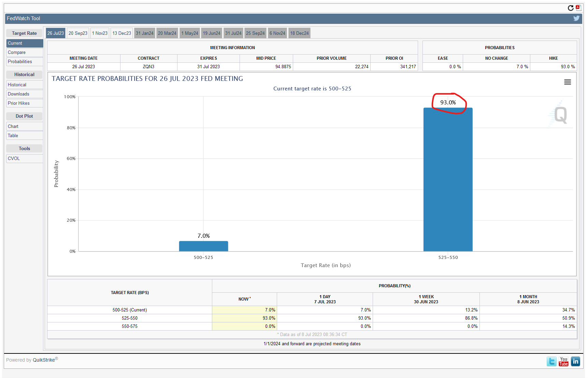Open Compare under Target Rate

click(x=17, y=53)
